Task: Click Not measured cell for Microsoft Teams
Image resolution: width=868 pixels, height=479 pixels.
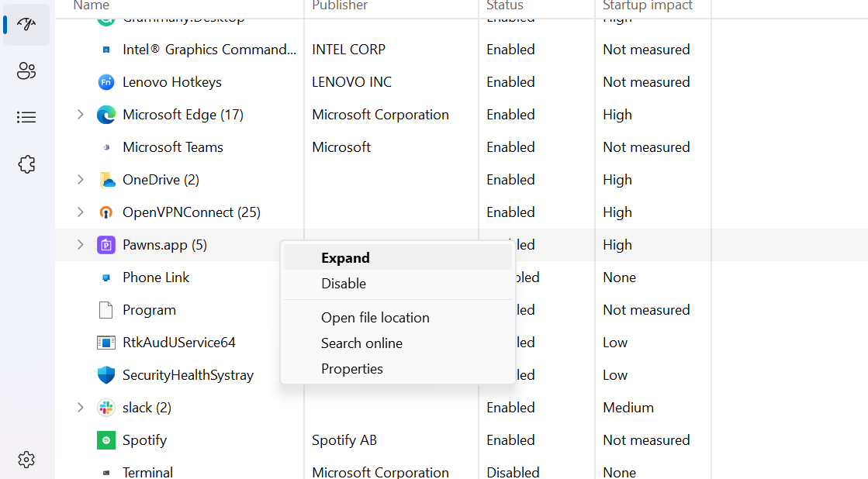Action: tap(646, 148)
